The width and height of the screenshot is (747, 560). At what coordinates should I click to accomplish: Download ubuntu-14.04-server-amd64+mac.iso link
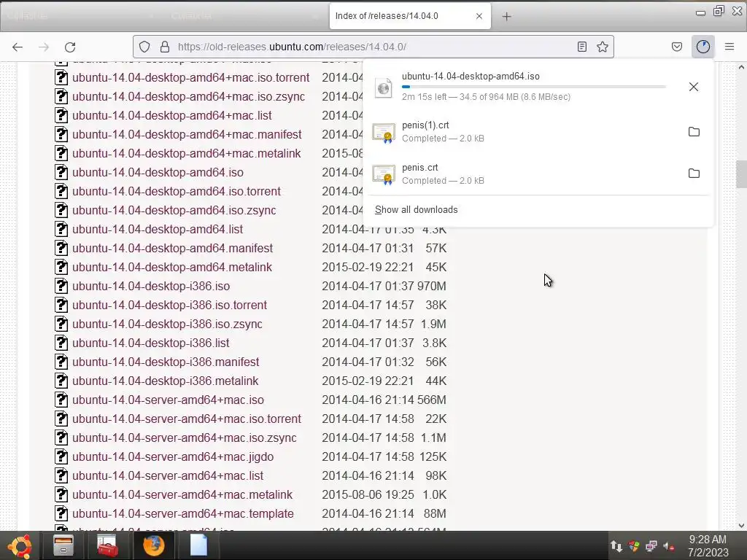[169, 400]
